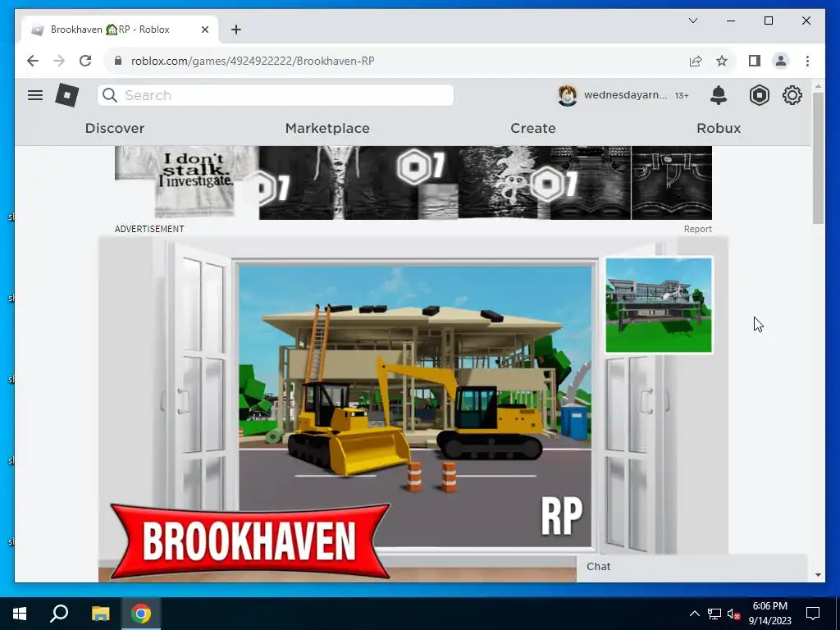Open the notifications bell
The height and width of the screenshot is (630, 840).
(x=719, y=95)
